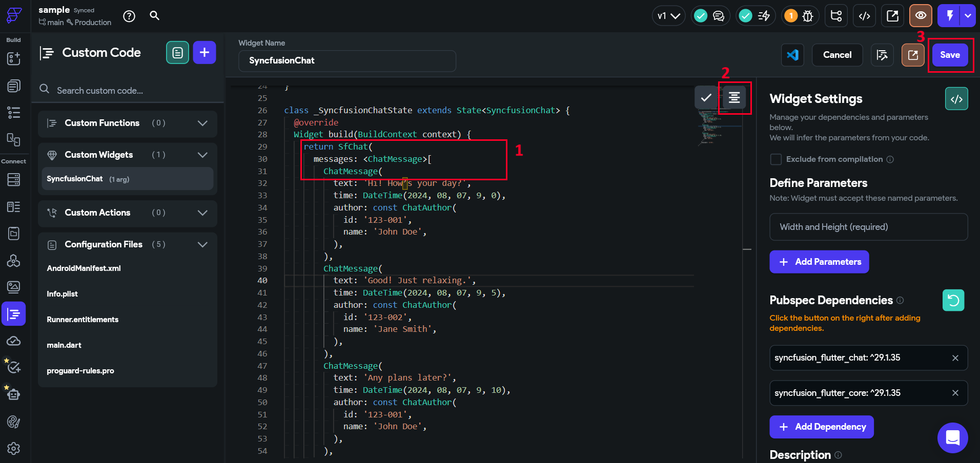This screenshot has height=463, width=980.
Task: Open the Info.plist configuration file
Action: click(x=62, y=293)
